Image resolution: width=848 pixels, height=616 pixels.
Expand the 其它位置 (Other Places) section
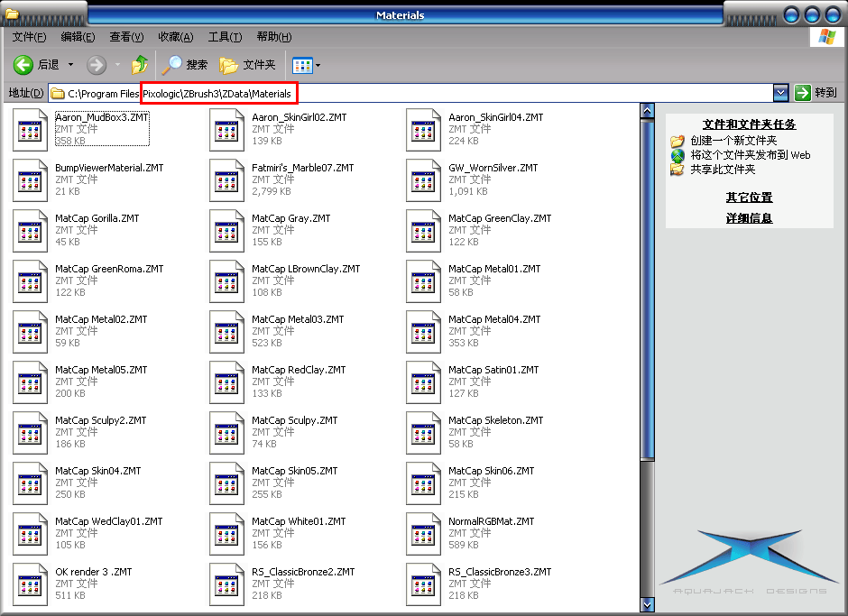[x=749, y=198]
